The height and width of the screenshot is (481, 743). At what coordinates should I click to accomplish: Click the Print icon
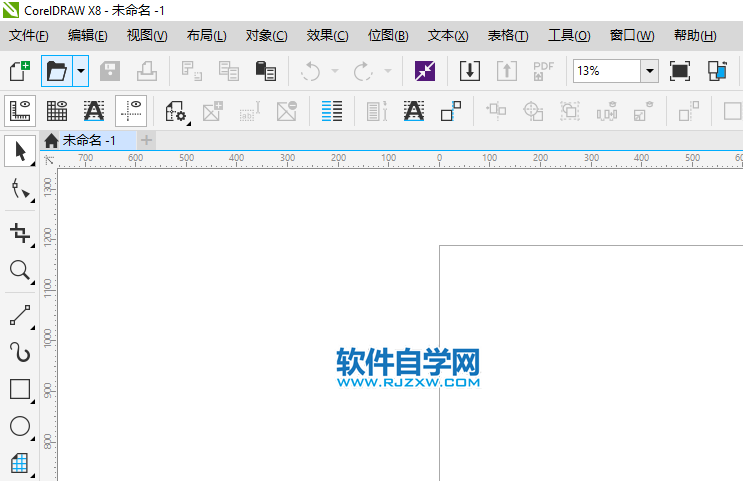147,71
